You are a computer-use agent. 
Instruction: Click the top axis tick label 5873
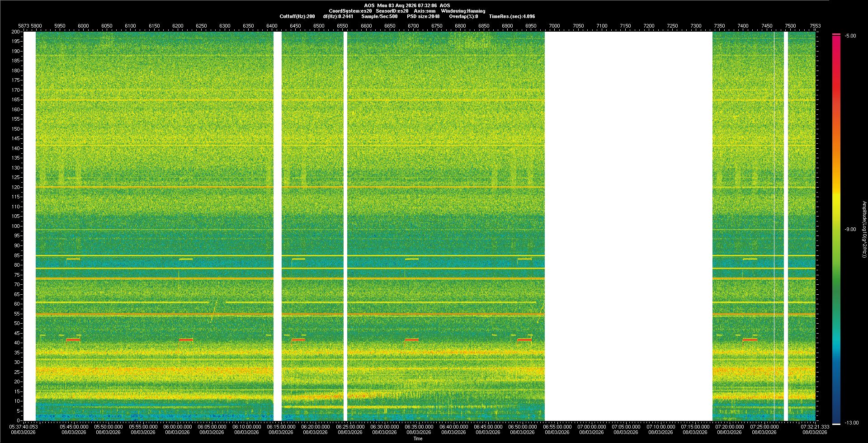tap(24, 26)
